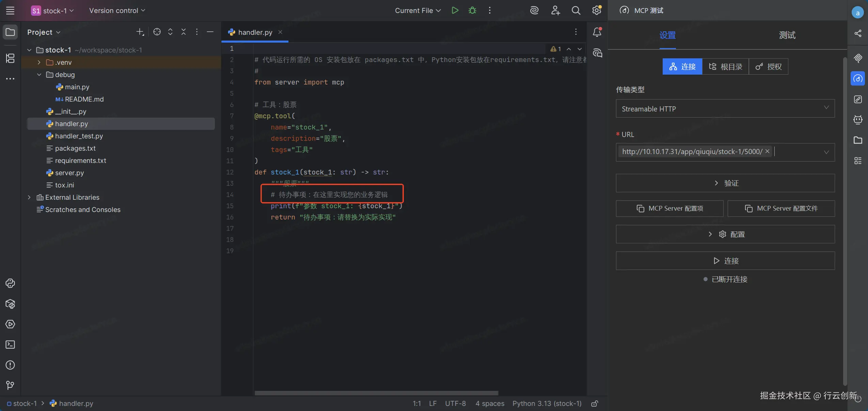Screen dimensions: 868x411
Task: Open the Streamable HTTP transport dropdown
Action: pyautogui.click(x=725, y=109)
